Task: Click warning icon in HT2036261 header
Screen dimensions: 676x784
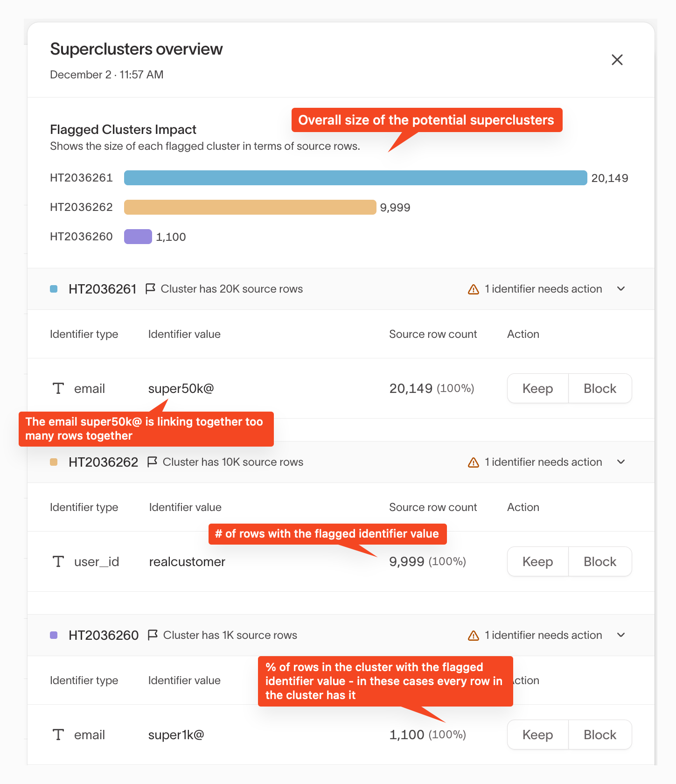Action: (x=474, y=289)
